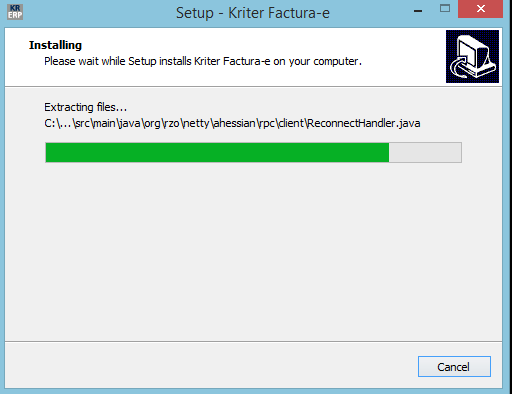Close the Kriter Factura-e setup window
The width and height of the screenshot is (512, 394).
click(480, 9)
